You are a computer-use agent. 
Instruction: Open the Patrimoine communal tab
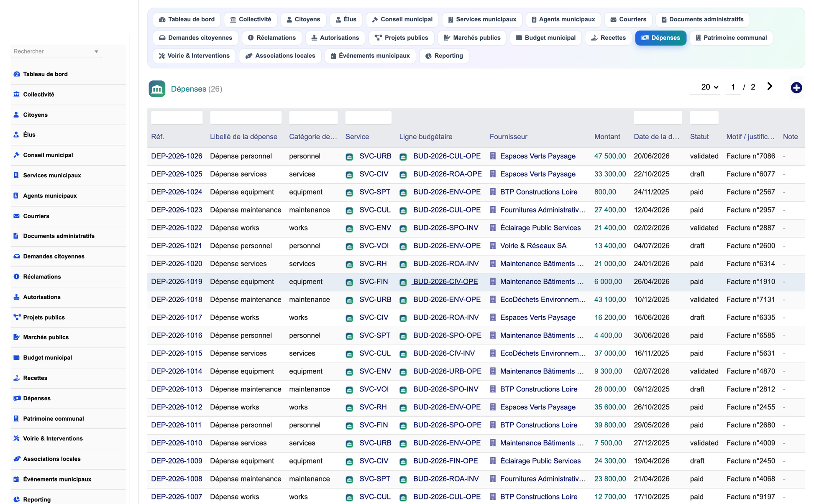click(731, 38)
